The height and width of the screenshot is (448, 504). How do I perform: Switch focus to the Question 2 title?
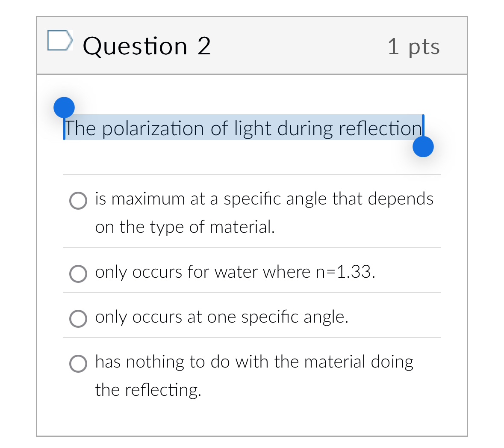pos(147,46)
